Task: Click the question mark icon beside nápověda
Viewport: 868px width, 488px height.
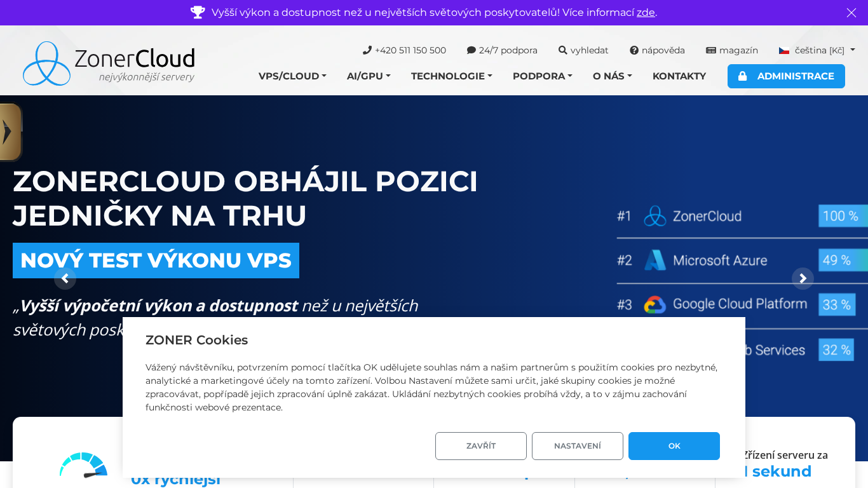Action: click(634, 50)
